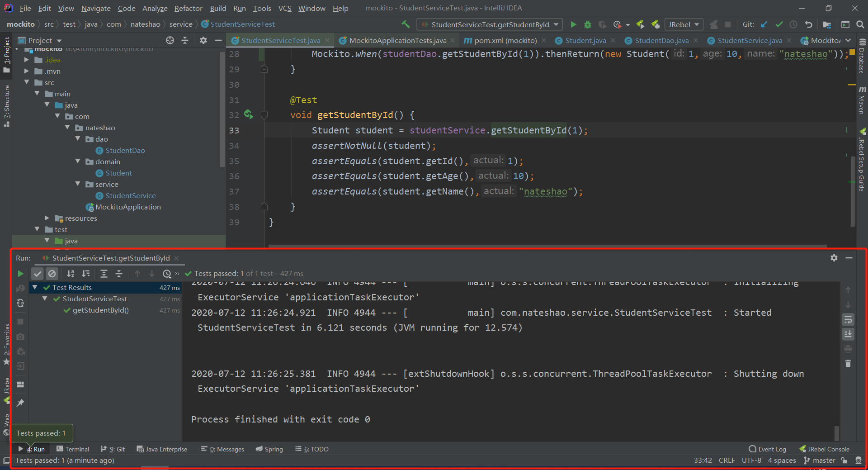
Task: Click CRLF line separator indicator
Action: (x=726, y=461)
